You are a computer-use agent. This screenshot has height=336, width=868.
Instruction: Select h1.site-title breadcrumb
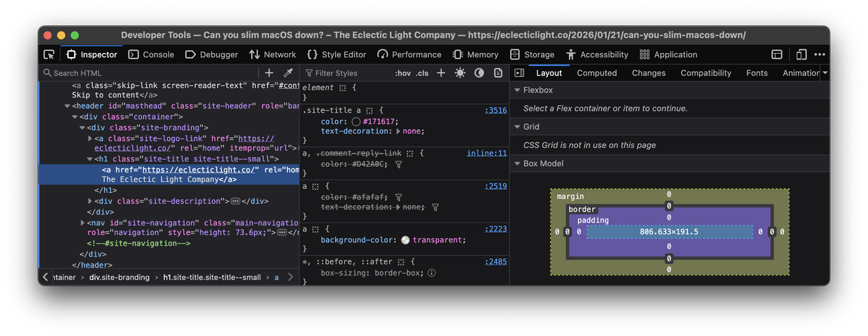pyautogui.click(x=212, y=277)
